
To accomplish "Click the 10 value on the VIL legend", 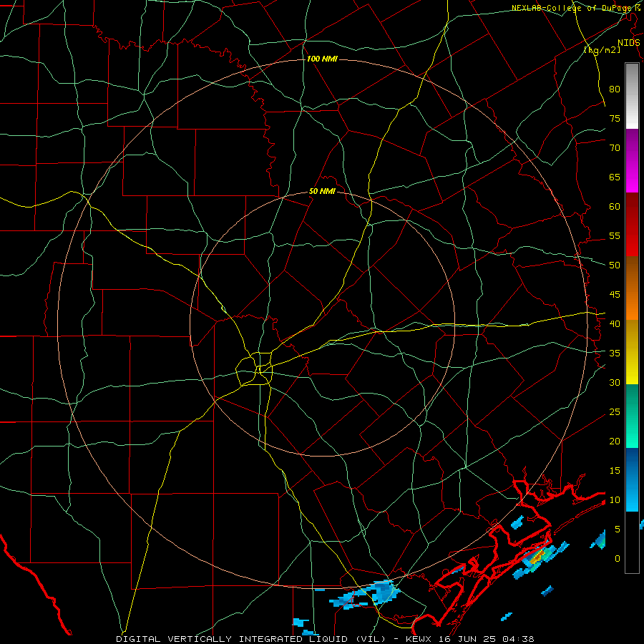I will 615,500.
